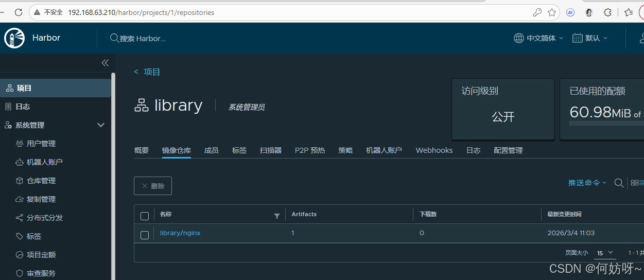Screen dimensions: 644x280
Task: Go to 项目 in the sidebar
Action: point(56,88)
